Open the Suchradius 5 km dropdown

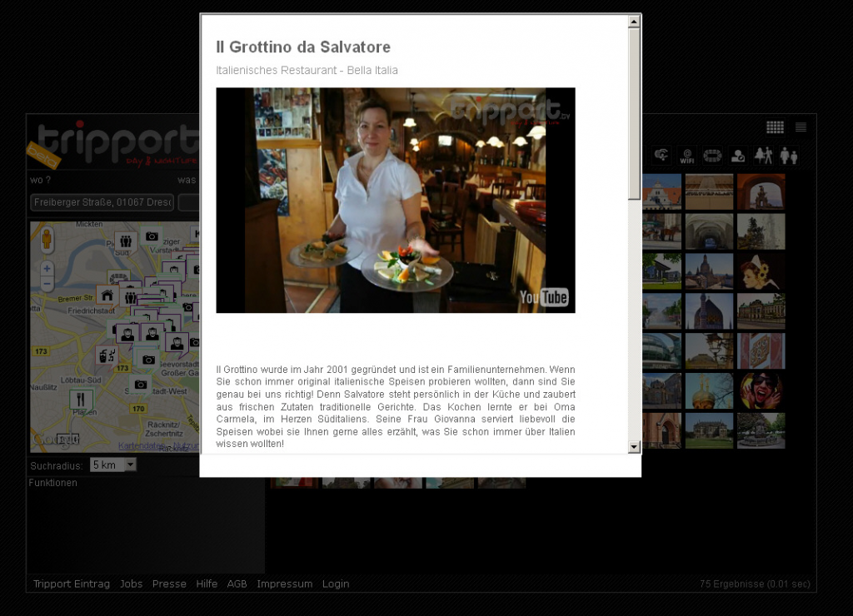coord(112,465)
